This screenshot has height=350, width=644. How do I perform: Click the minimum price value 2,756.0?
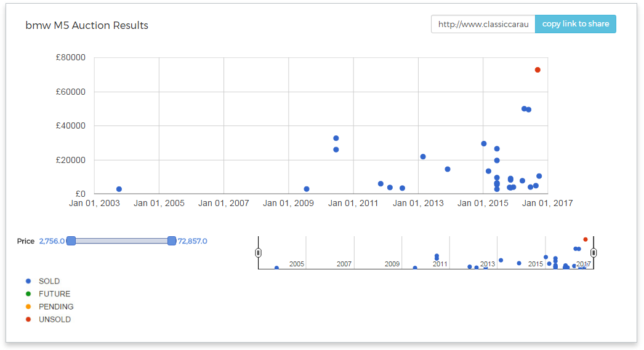(52, 241)
